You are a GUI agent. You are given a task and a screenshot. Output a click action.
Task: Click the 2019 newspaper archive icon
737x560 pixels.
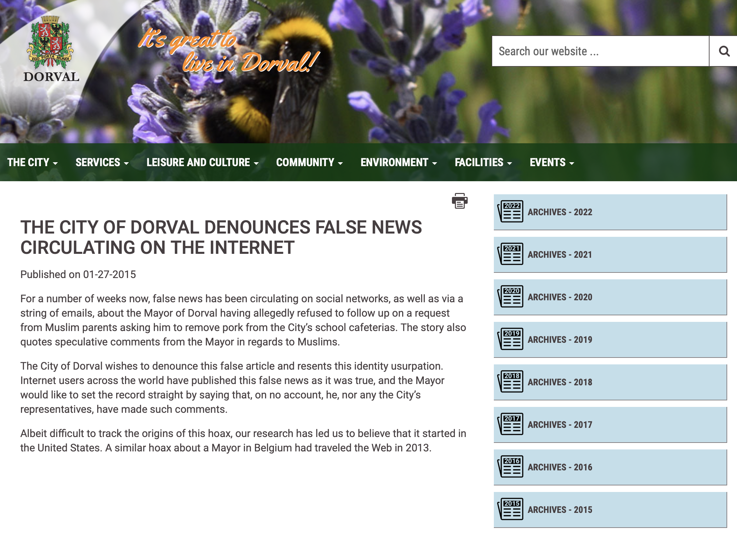[510, 339]
